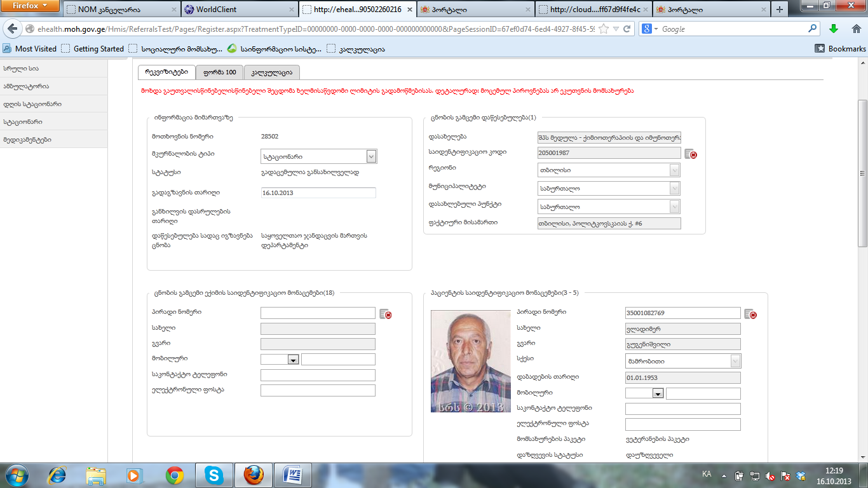
Task: Open the patient's mobile prefix dropdown
Action: pyautogui.click(x=658, y=394)
